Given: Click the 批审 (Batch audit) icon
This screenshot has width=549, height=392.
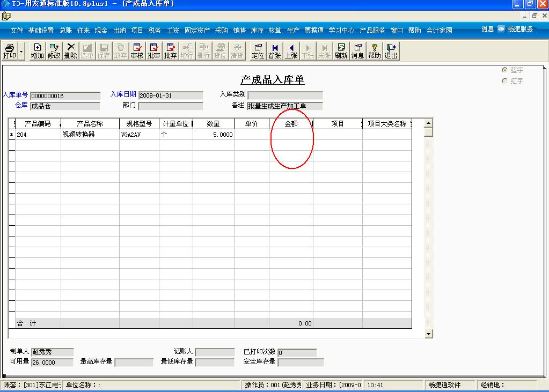Looking at the screenshot, I should [153, 51].
